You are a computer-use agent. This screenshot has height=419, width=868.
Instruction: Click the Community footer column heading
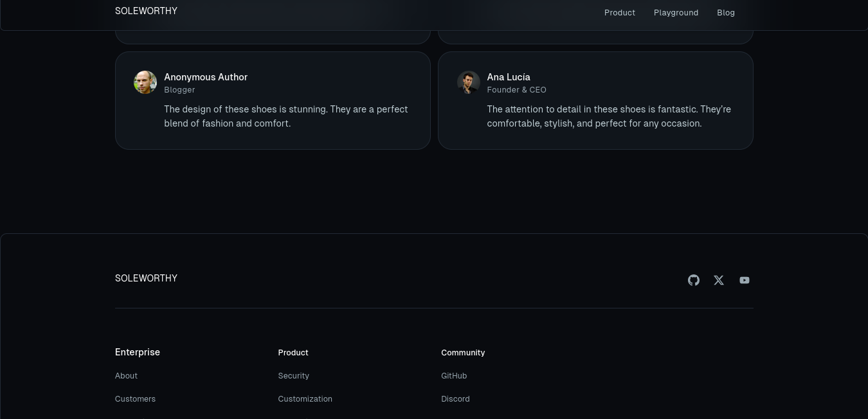point(463,353)
